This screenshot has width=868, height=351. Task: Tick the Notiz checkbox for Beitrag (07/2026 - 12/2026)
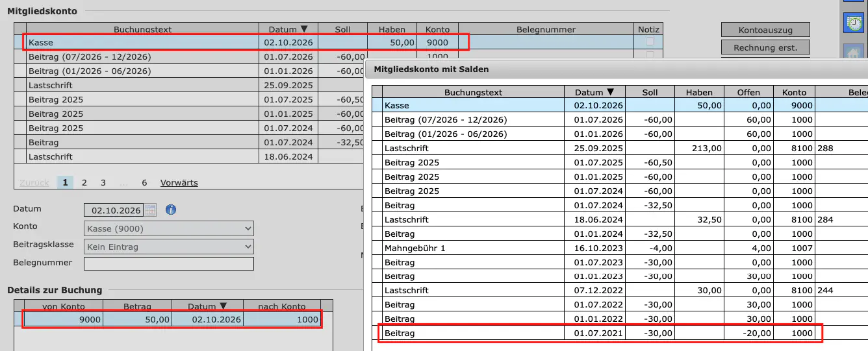tap(650, 56)
